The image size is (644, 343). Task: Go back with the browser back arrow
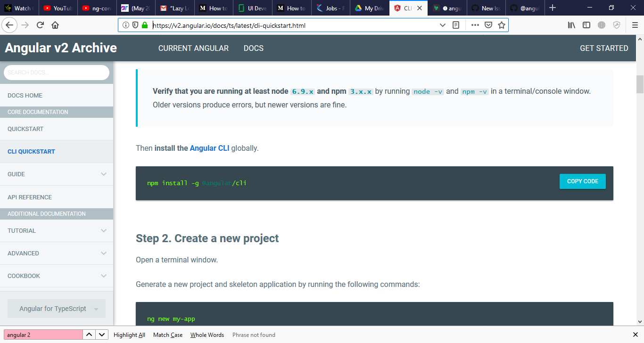(10, 25)
